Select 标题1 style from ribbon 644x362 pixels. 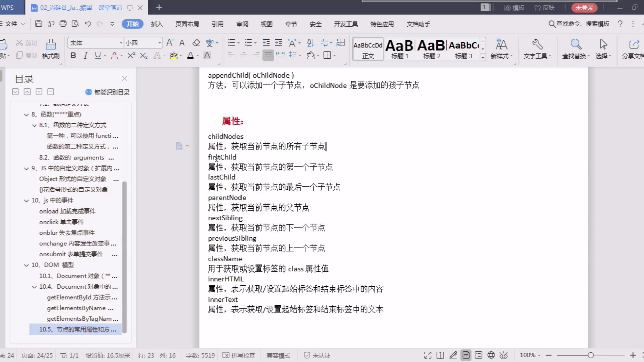coord(398,49)
